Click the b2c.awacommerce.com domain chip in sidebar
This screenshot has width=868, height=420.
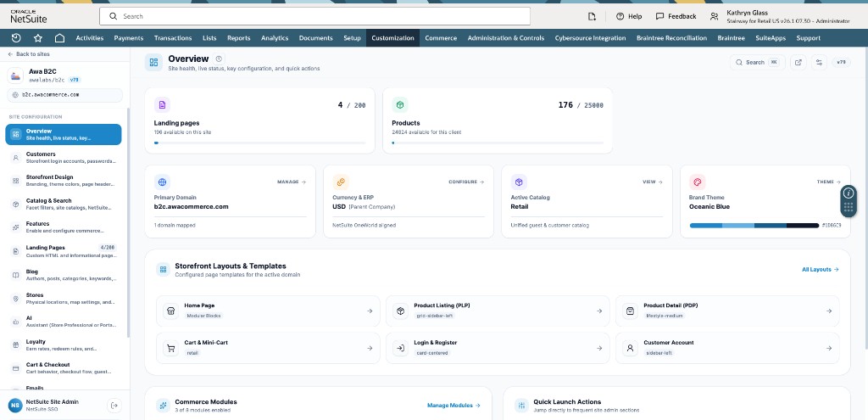tap(64, 95)
